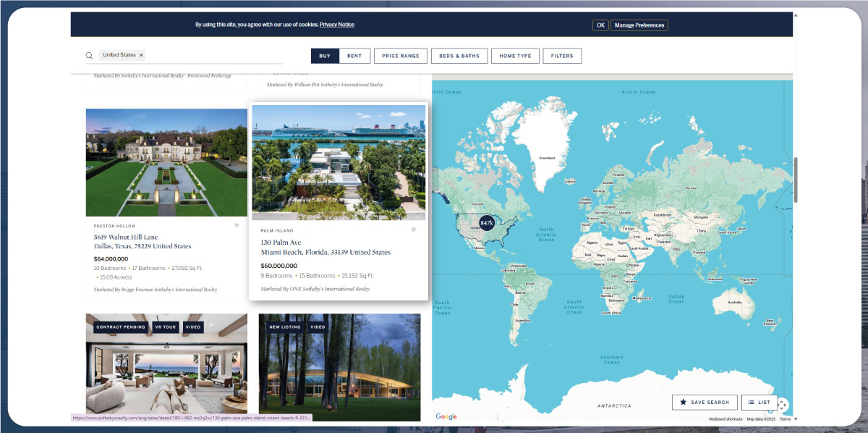This screenshot has width=868, height=433.
Task: Click the scrollbar down arrow
Action: 796,419
